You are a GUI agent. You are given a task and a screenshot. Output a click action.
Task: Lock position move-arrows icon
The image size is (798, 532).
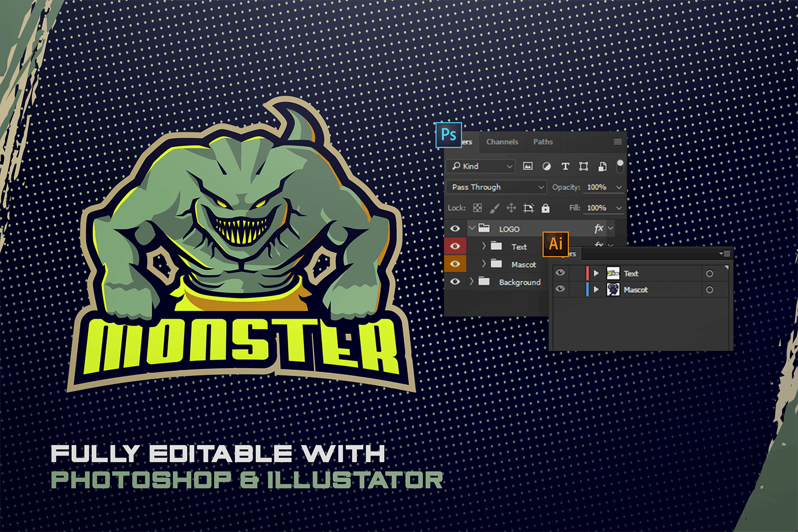point(511,208)
